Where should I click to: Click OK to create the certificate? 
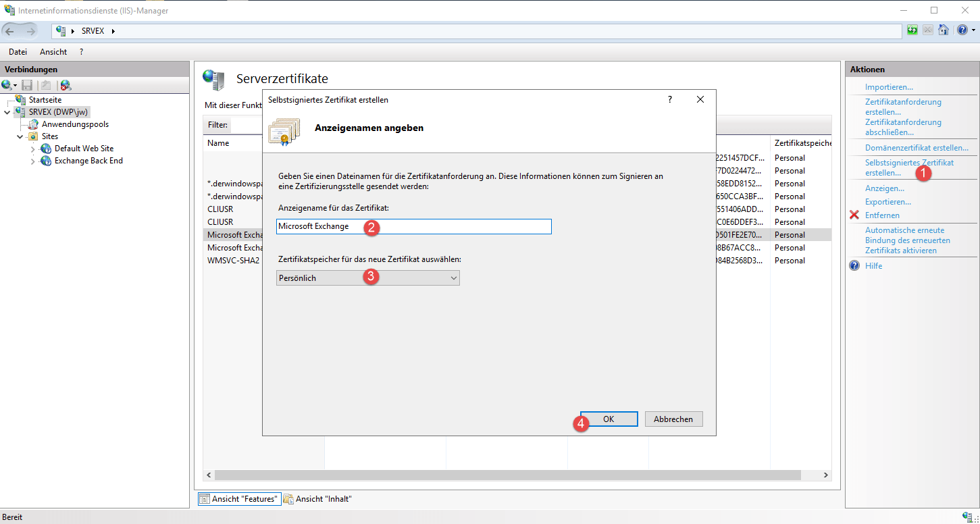(x=609, y=419)
